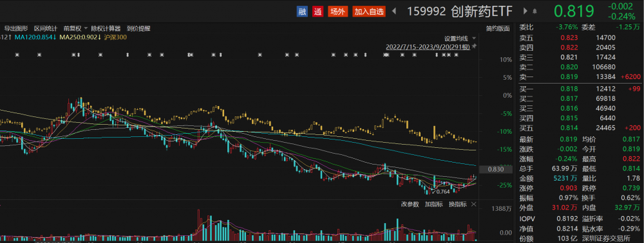Click the 场外 off-exchange button
644x243 pixels.
pos(337,12)
